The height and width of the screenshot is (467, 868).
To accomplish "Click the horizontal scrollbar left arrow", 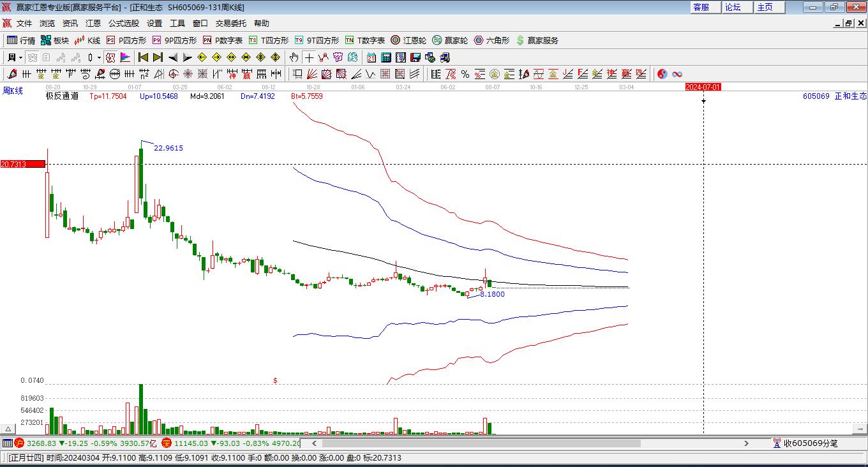I will tap(314, 443).
